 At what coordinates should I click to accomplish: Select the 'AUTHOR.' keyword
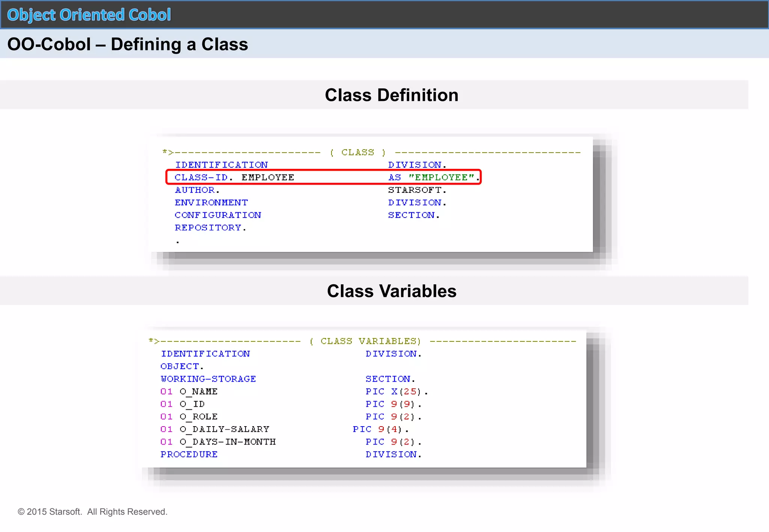pos(197,190)
